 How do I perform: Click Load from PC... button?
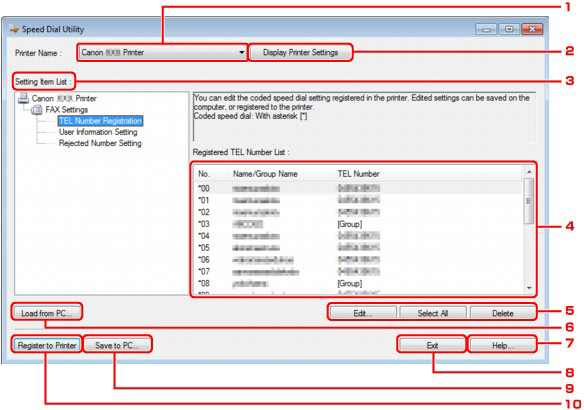(47, 313)
